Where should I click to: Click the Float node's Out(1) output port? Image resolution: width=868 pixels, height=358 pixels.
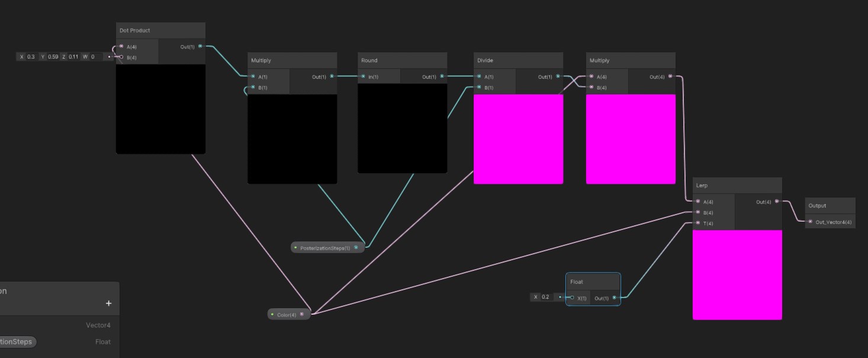(614, 298)
